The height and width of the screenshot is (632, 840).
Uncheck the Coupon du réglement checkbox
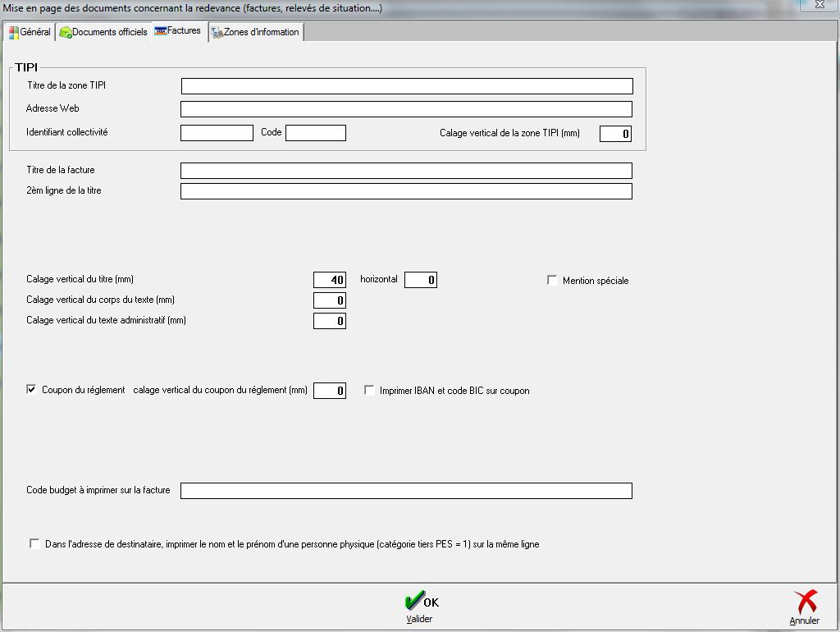pos(32,390)
